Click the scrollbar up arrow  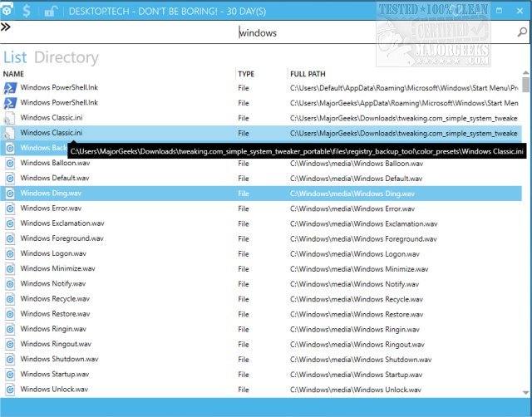click(525, 72)
